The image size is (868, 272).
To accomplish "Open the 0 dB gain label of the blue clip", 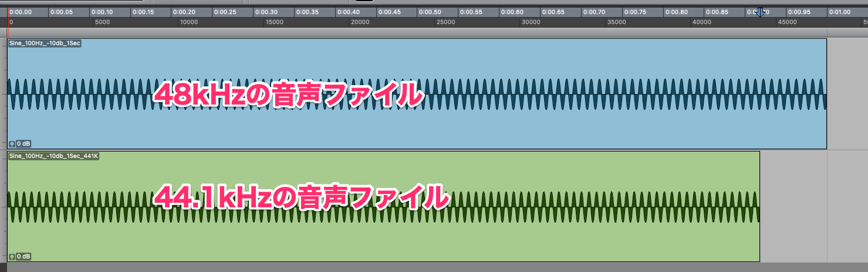I will (x=23, y=144).
